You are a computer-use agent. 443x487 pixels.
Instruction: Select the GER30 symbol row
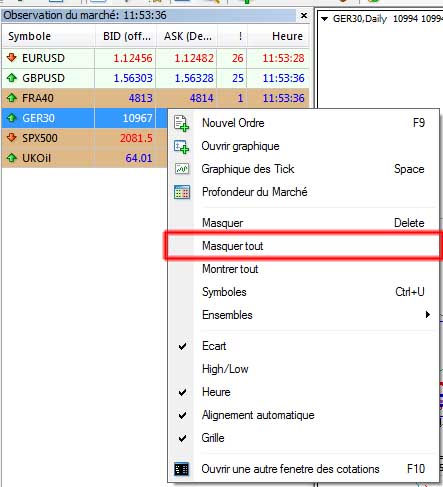(85, 118)
